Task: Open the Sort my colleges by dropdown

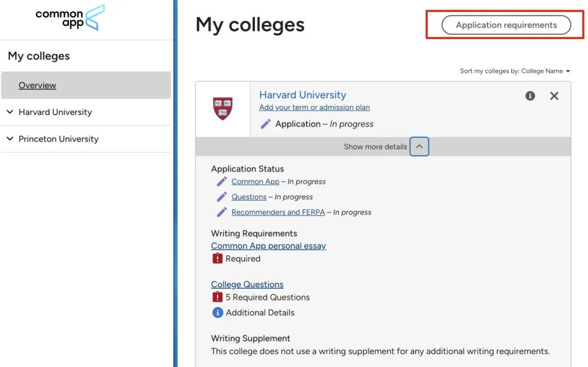Action: pyautogui.click(x=515, y=71)
